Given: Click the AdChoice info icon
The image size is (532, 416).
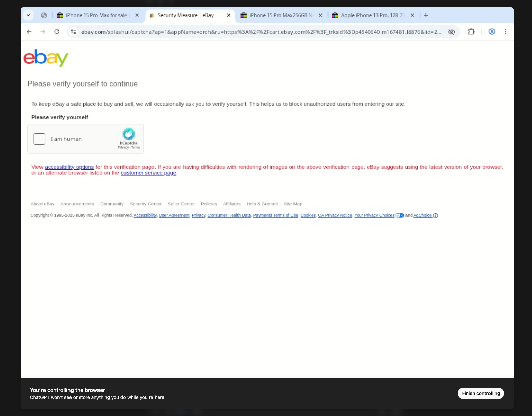Looking at the screenshot, I should (435, 215).
